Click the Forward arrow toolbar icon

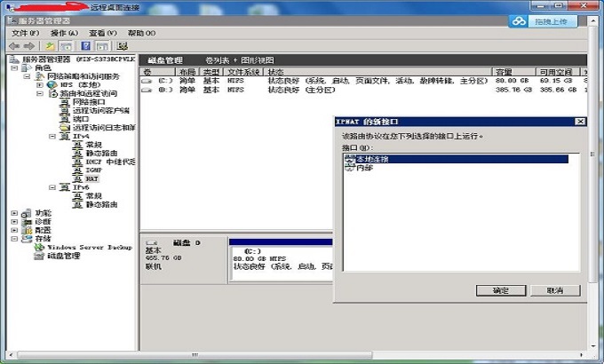coord(28,45)
